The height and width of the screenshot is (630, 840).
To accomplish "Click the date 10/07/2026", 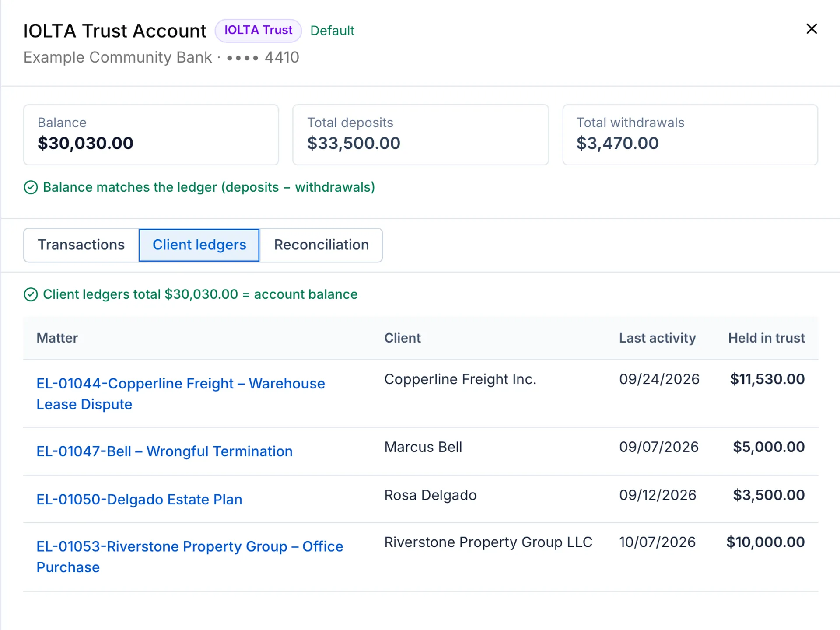I will pos(657,542).
